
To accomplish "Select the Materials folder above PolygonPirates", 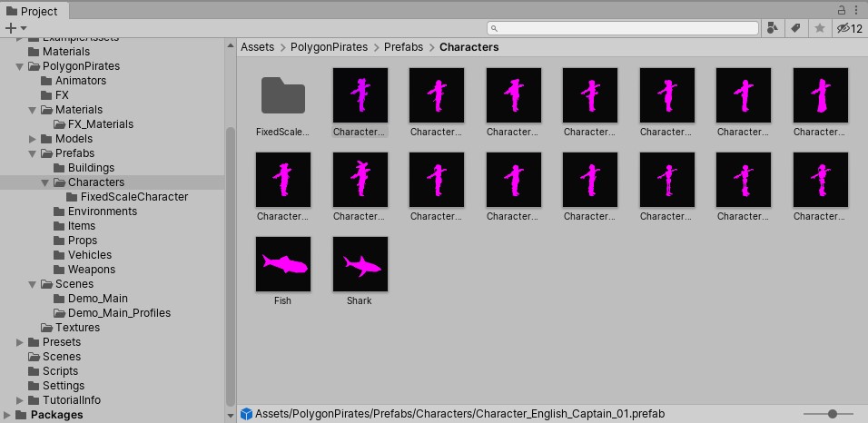I will coord(66,52).
